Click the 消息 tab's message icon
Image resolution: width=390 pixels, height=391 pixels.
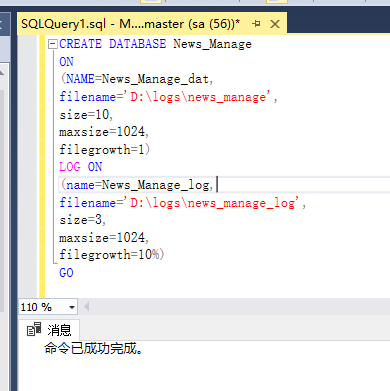[x=34, y=329]
